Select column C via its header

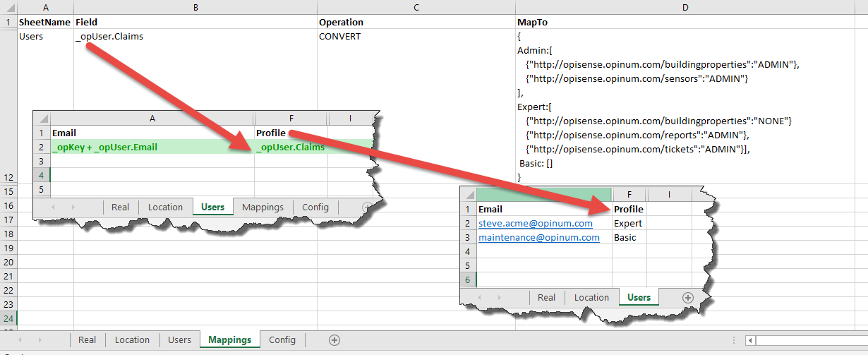pos(416,7)
